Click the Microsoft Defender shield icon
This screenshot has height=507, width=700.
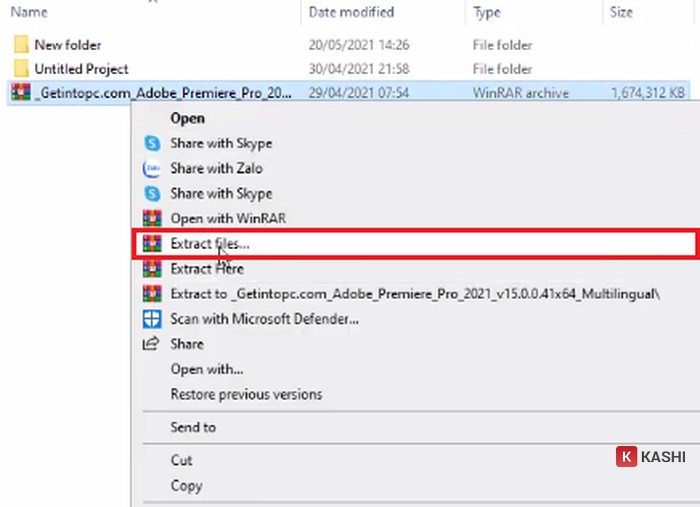(x=152, y=319)
